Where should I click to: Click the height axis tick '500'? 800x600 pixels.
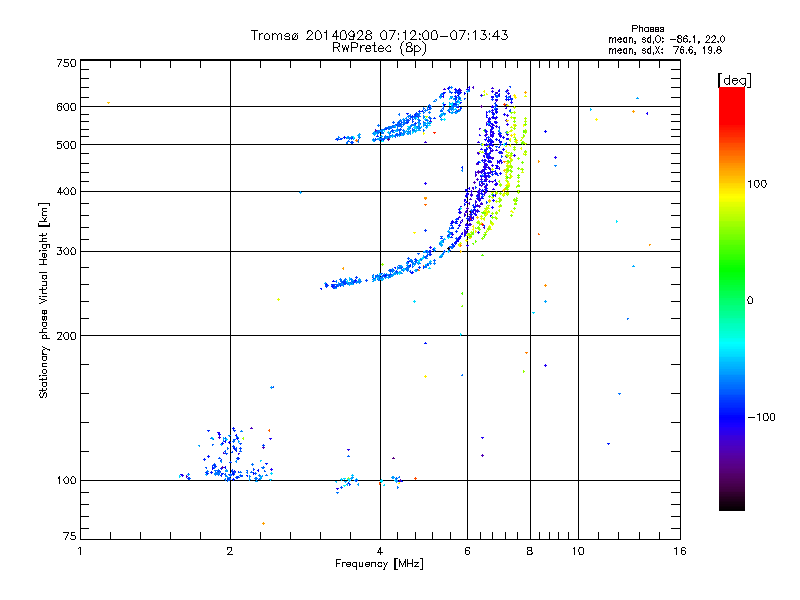[66, 145]
